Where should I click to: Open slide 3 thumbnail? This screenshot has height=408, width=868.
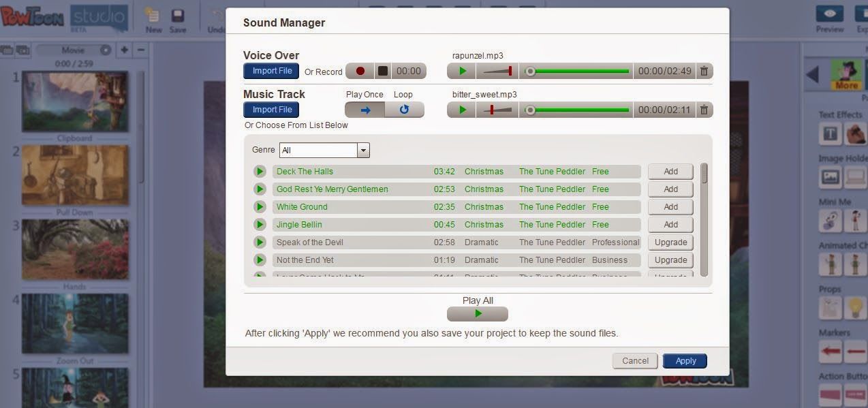(x=75, y=250)
